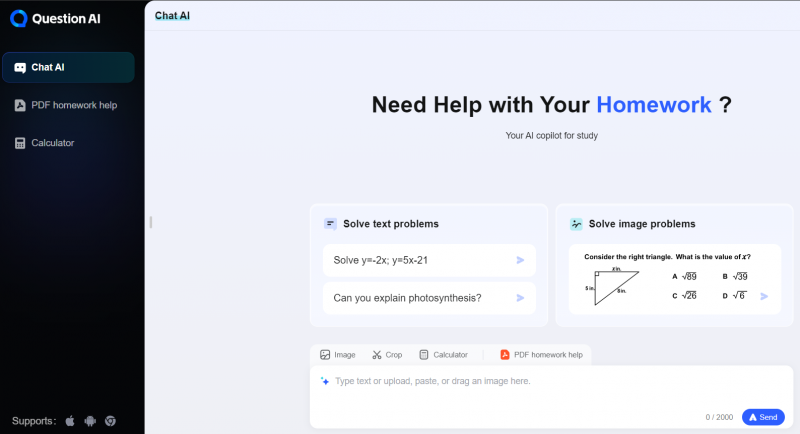
Task: Click the Solve image problems icon
Action: click(x=576, y=224)
